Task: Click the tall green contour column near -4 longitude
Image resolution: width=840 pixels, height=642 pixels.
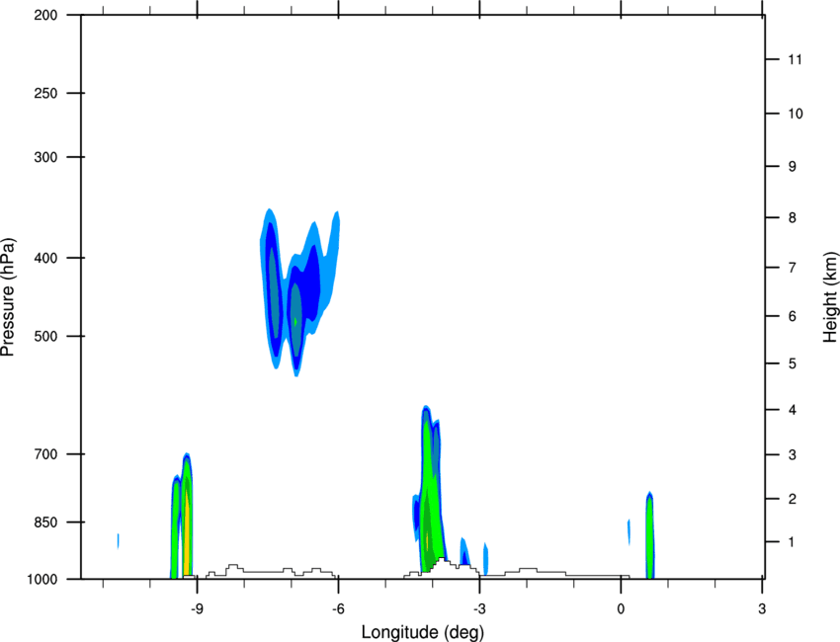Action: tap(431, 490)
